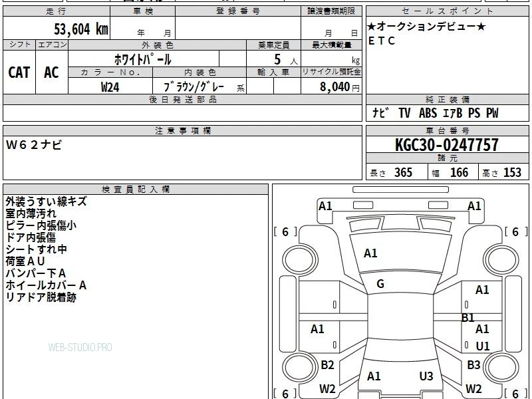Select interior color ブラウン/グレー

194,87
